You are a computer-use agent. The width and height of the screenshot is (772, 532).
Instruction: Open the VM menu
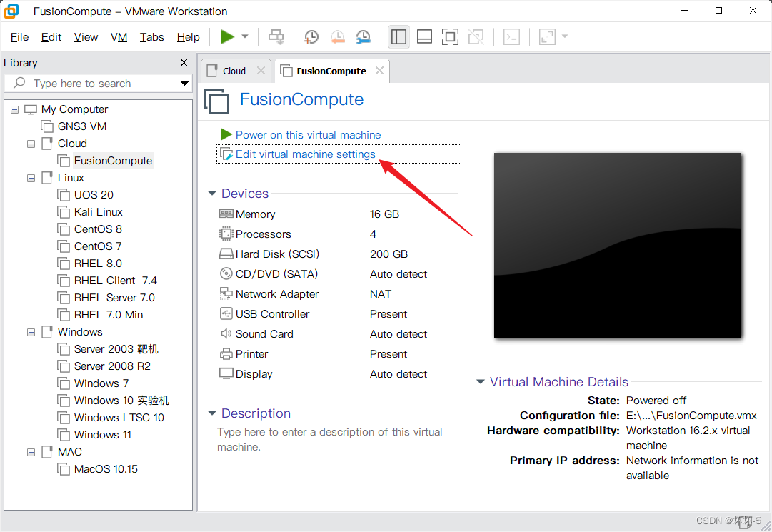pos(119,37)
